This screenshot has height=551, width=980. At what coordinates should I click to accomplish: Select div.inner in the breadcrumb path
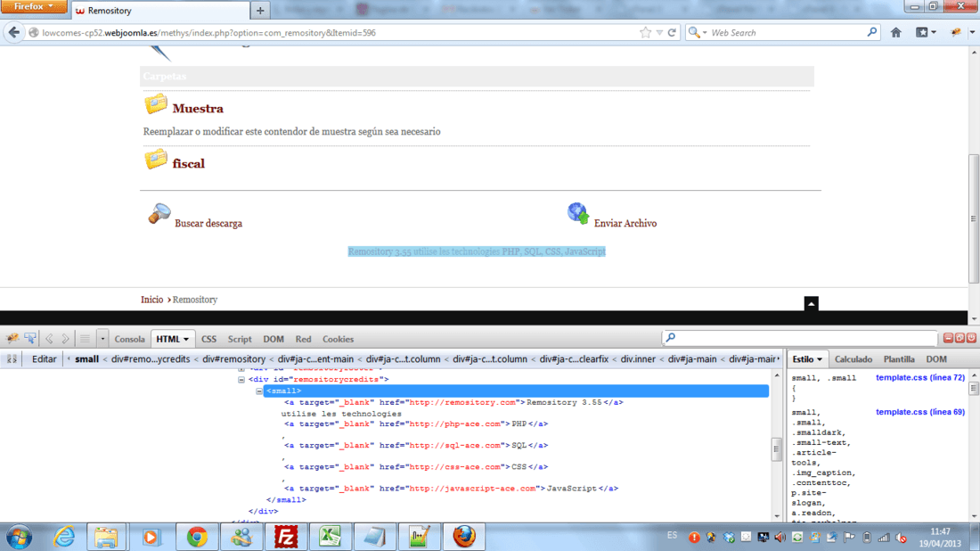638,359
